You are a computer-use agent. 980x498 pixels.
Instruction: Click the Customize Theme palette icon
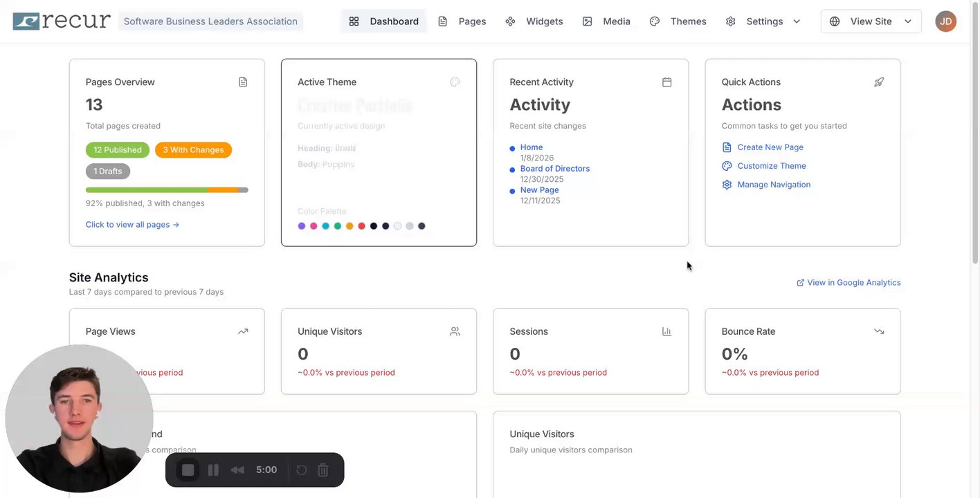727,166
